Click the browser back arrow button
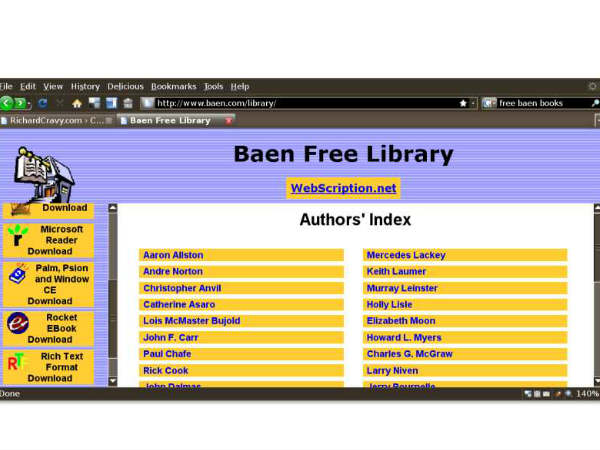 point(7,103)
